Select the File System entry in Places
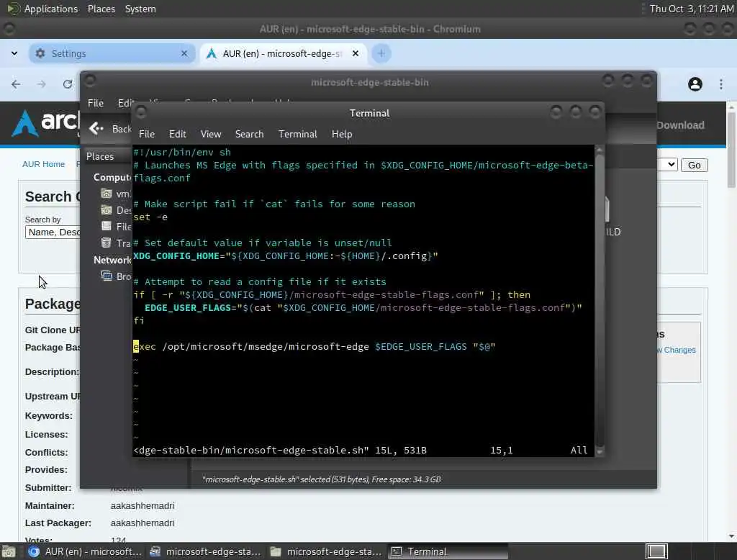This screenshot has width=737, height=560. (x=115, y=227)
